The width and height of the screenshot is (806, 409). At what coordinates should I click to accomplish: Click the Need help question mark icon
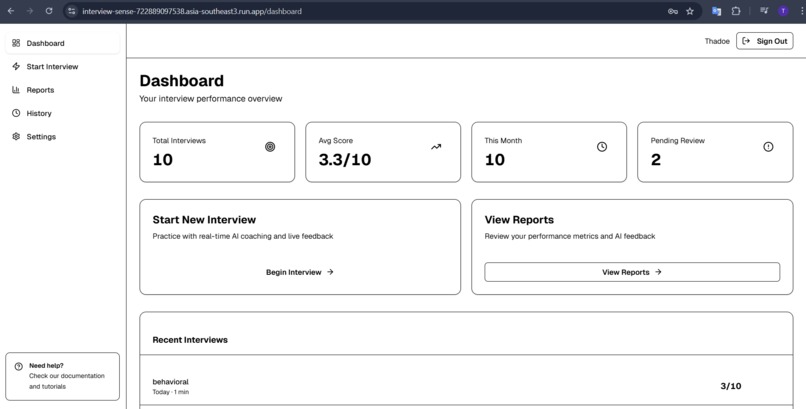pos(19,366)
